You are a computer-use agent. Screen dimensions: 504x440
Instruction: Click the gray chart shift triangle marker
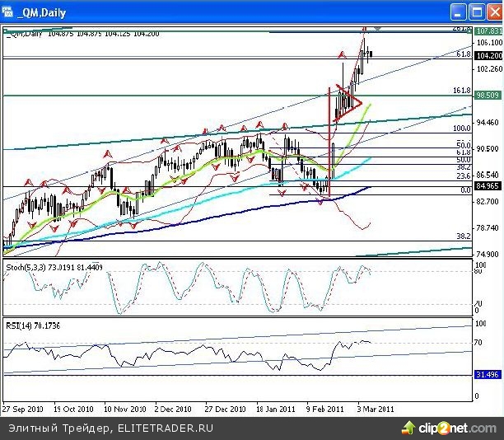click(377, 29)
